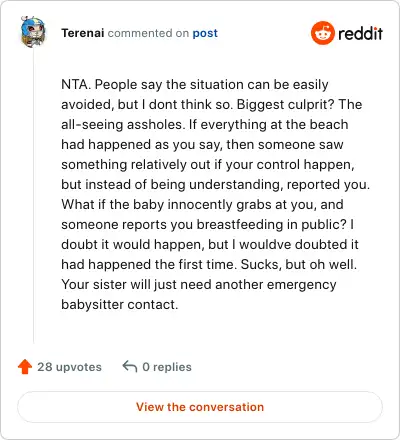The image size is (400, 440).
Task: Click the "NTA." word starting the comment
Action: [x=76, y=84]
